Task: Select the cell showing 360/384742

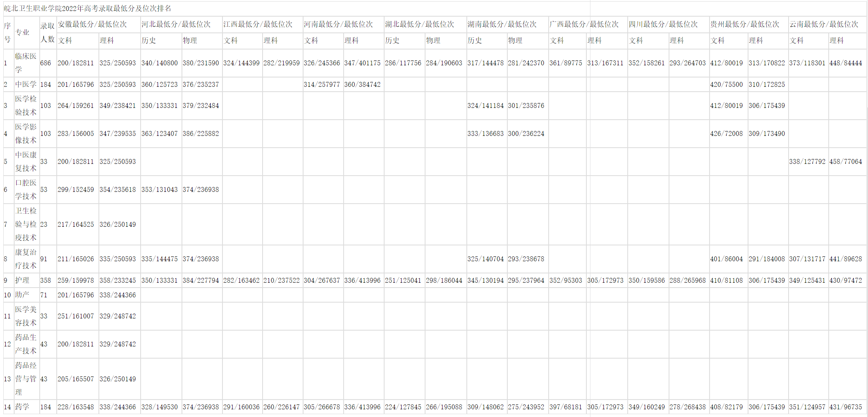Action: [362, 84]
